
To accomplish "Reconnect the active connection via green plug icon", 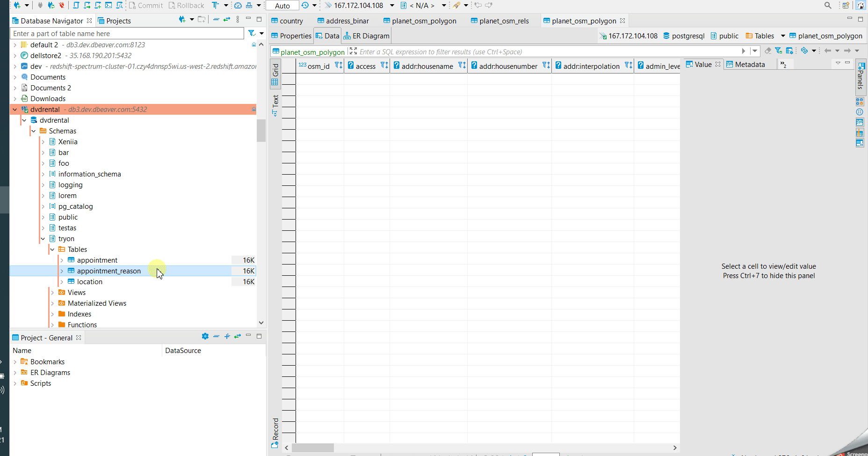I will (x=51, y=5).
